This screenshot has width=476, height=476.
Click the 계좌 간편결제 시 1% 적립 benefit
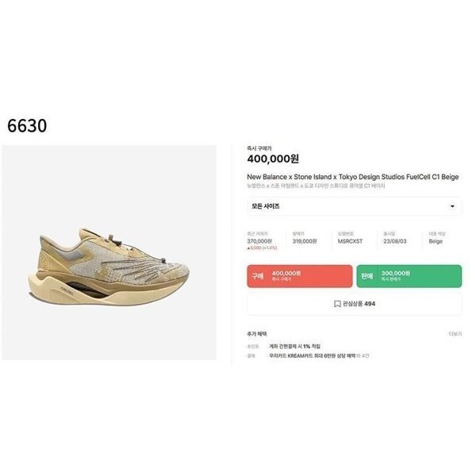coord(295,347)
